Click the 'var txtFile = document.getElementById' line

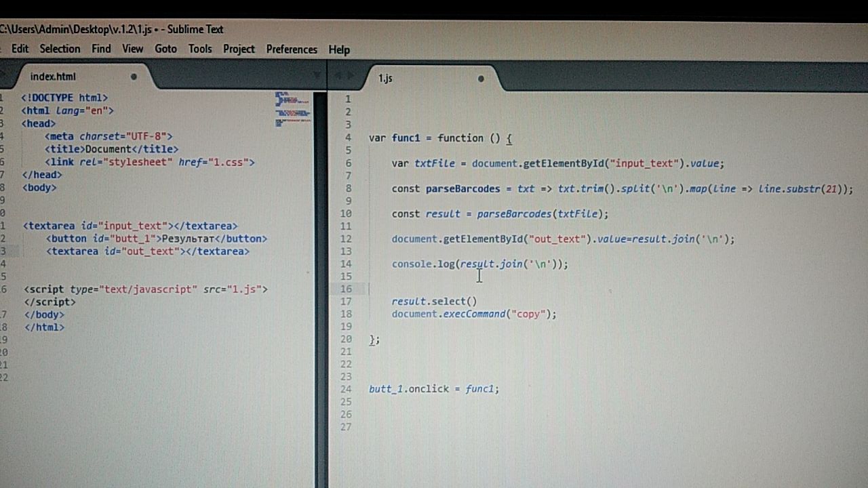tap(558, 163)
